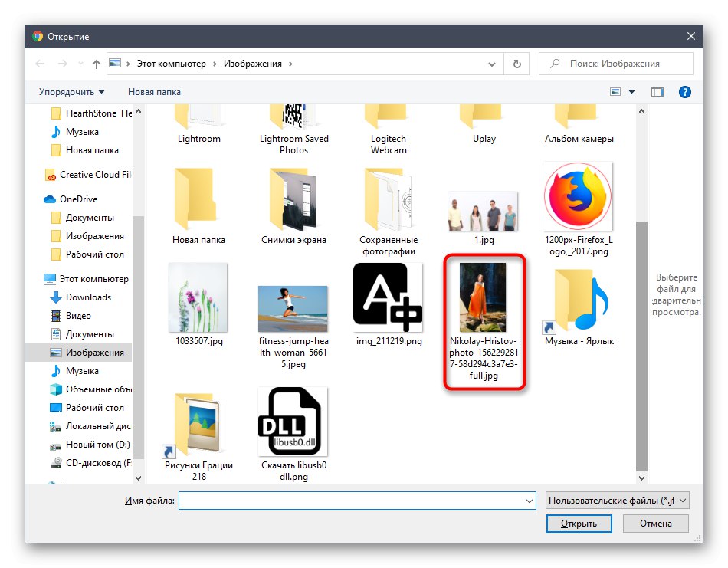Select the Сохраненные фотографии folder

[x=389, y=212]
